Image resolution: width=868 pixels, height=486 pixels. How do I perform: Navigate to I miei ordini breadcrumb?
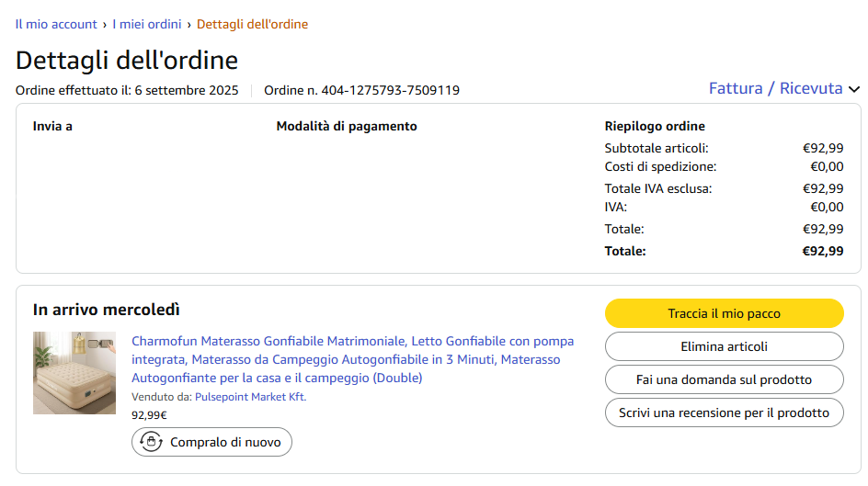[x=147, y=24]
